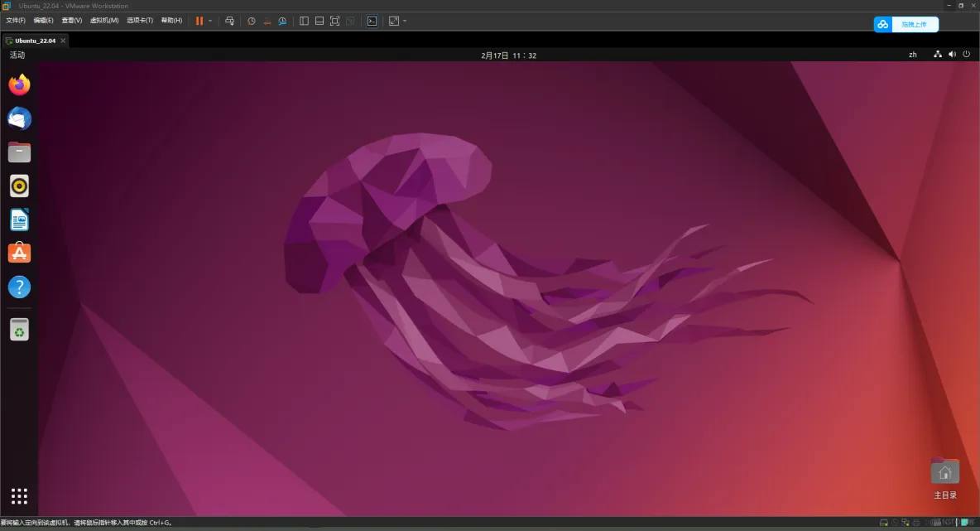Open LibreOffice Writer from the dock
Viewport: 980px width, 531px height.
click(x=19, y=220)
